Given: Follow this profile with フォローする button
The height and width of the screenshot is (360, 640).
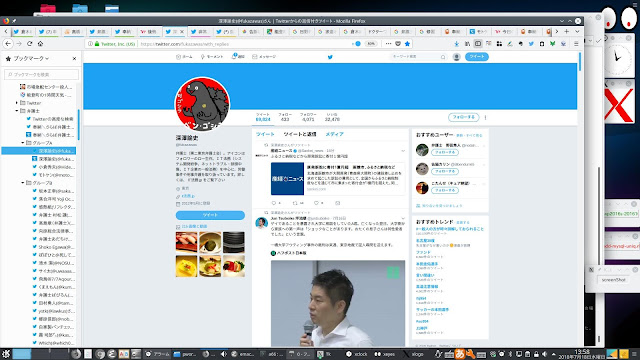Looking at the screenshot, I should (x=463, y=117).
